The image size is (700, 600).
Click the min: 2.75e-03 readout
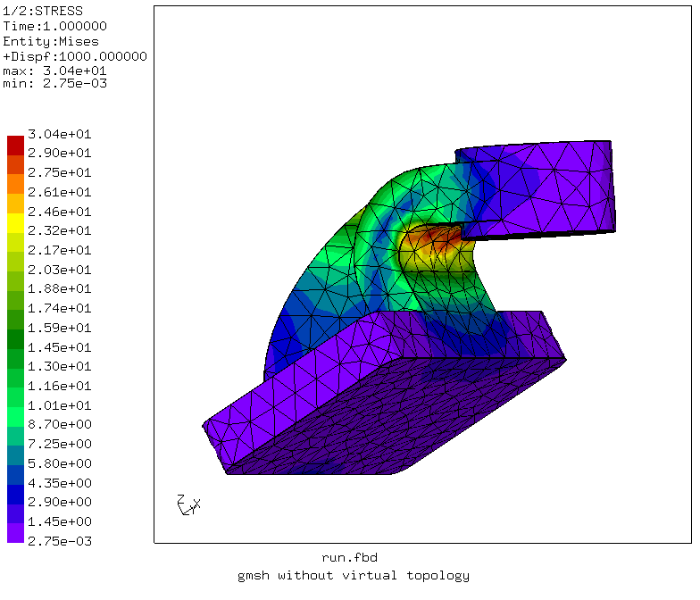coord(55,84)
